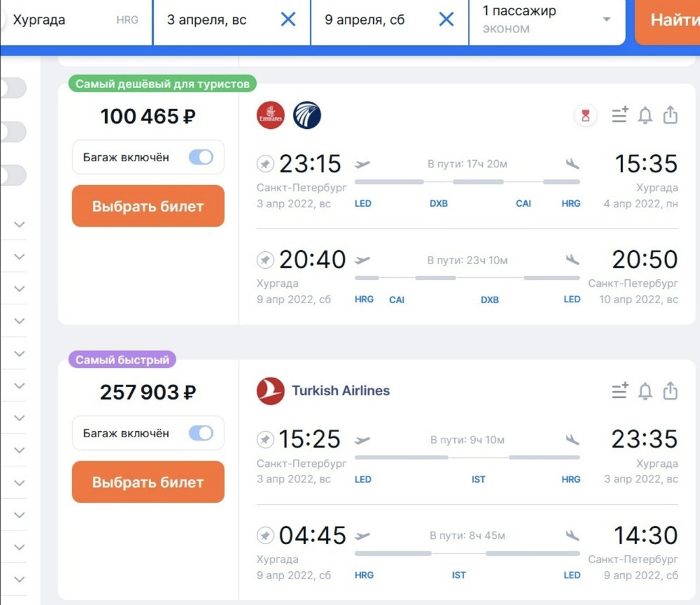Viewport: 700px width, 605px height.
Task: Toggle baggage included on 257 903 ₽ ticket
Action: pos(201,433)
